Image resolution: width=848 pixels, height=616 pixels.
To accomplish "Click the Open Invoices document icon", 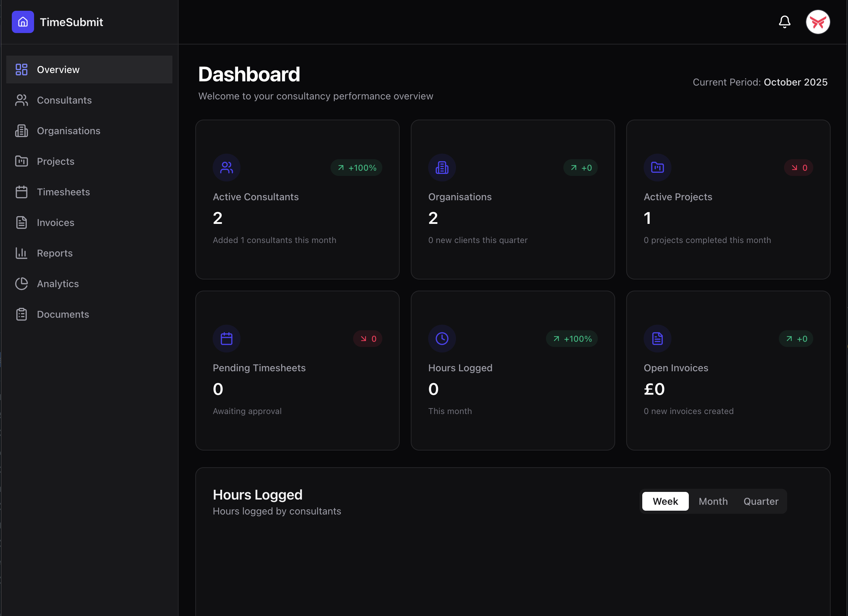I will 657,339.
